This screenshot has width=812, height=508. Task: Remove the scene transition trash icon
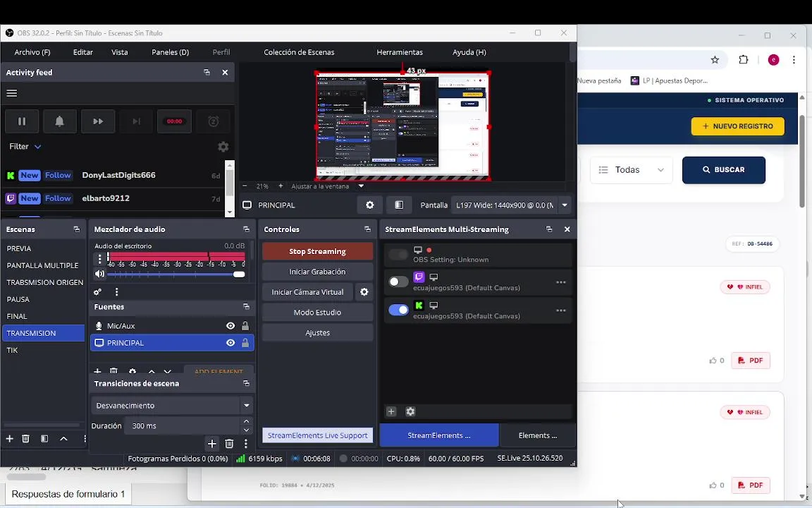click(229, 444)
